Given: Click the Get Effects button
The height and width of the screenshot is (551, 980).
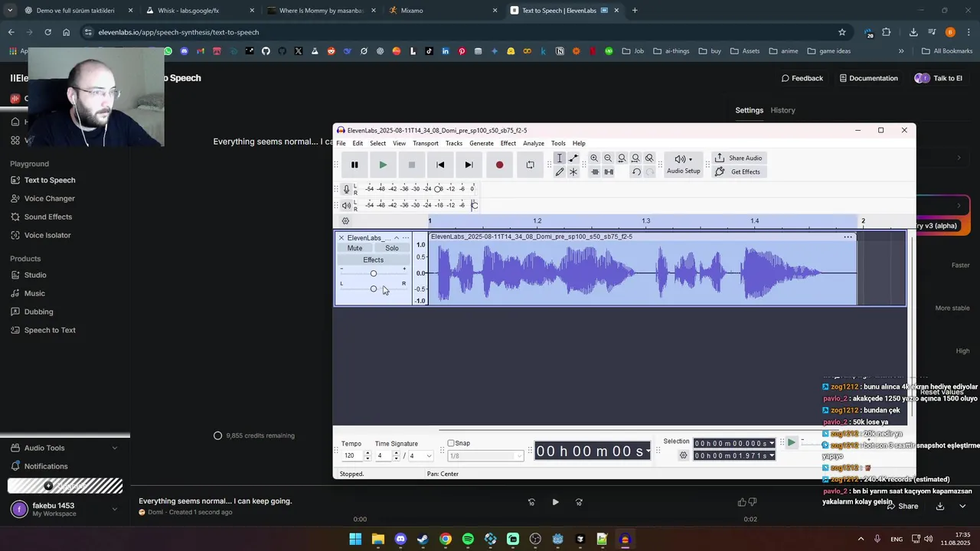Looking at the screenshot, I should point(739,171).
